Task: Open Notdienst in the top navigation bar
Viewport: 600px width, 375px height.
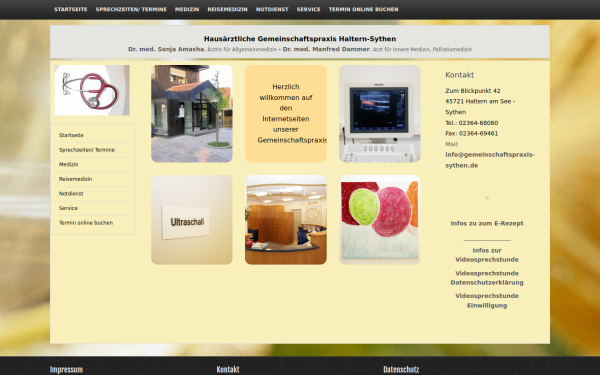Action: click(272, 9)
